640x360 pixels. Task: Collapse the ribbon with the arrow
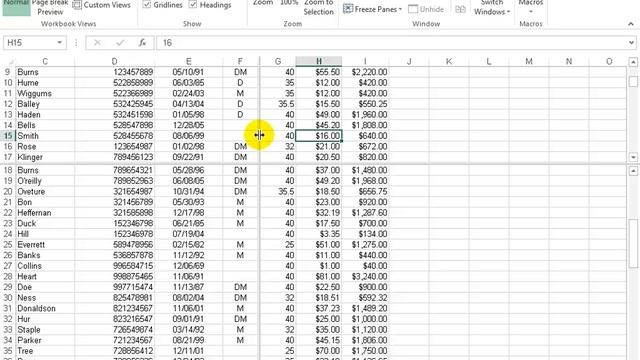[631, 24]
